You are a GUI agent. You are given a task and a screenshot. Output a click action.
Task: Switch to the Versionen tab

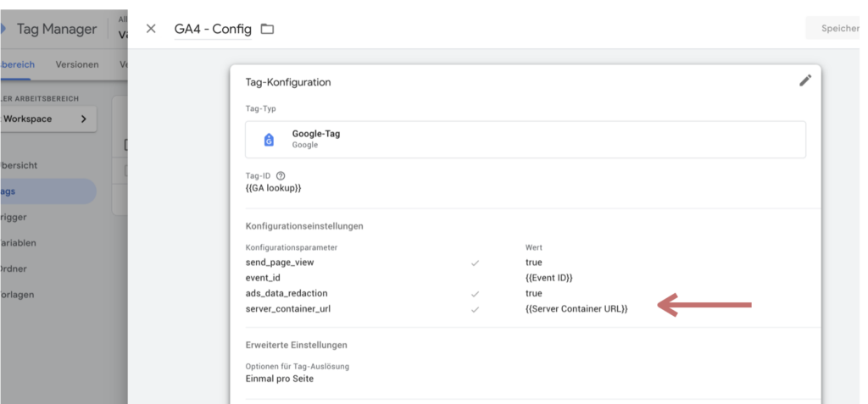click(77, 64)
